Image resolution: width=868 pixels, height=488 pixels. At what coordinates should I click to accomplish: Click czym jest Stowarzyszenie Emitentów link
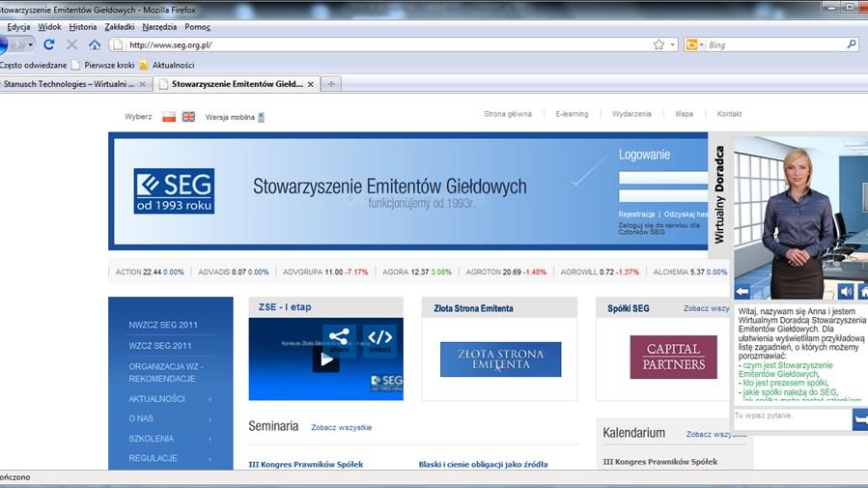pyautogui.click(x=787, y=370)
